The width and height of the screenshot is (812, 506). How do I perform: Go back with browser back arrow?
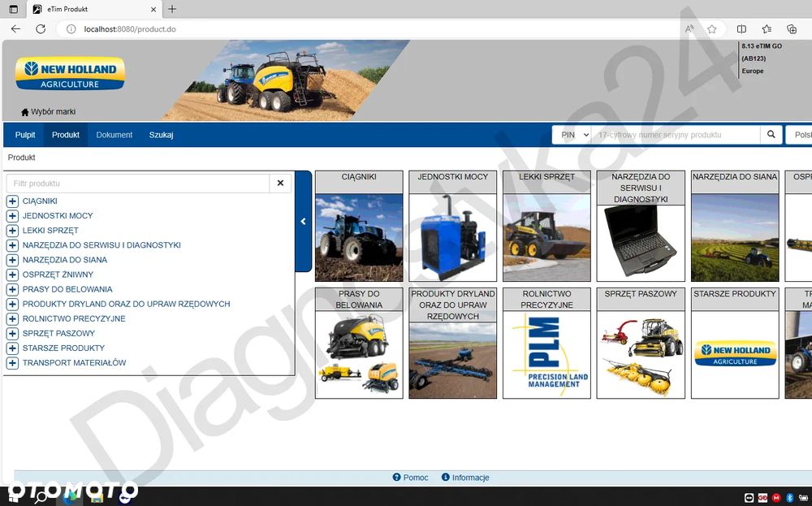(15, 29)
